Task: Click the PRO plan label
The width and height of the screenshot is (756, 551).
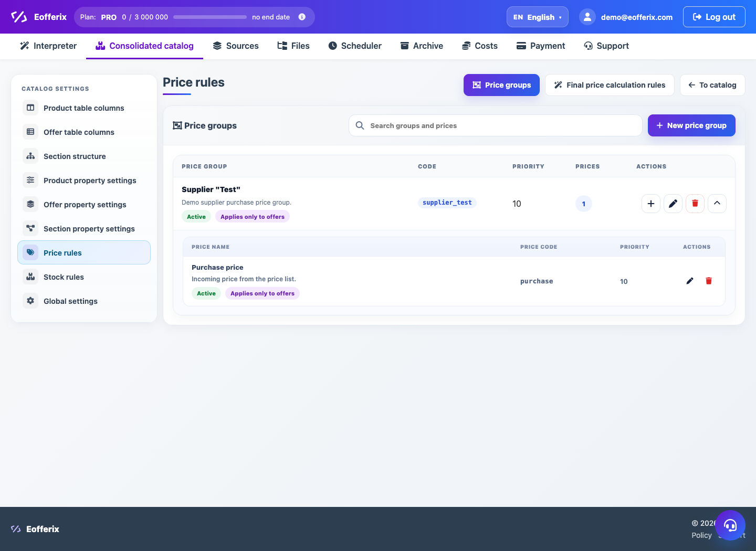Action: [109, 17]
